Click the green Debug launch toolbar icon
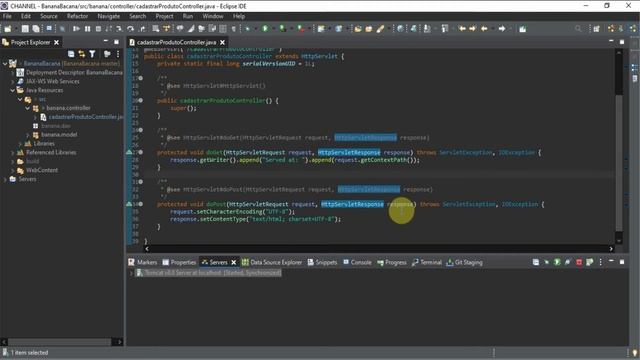 (247, 29)
